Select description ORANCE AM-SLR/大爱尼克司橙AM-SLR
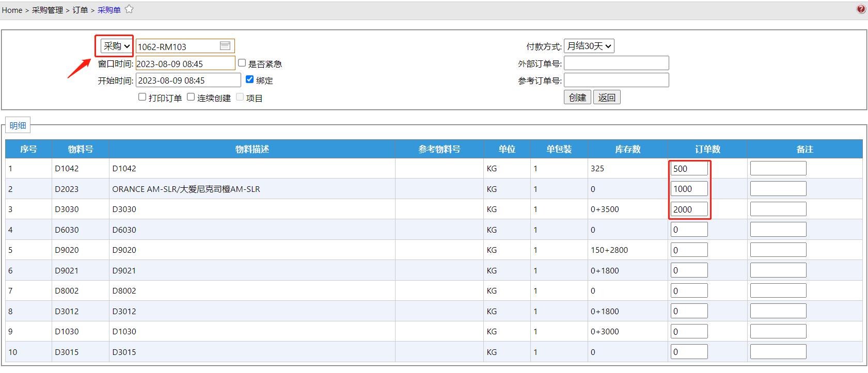The image size is (868, 373). pyautogui.click(x=186, y=189)
